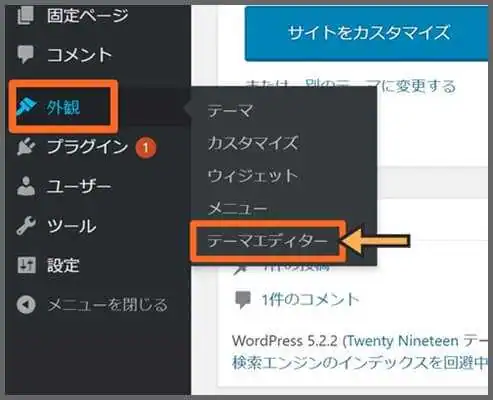Click the 固定ページ pages icon

pyautogui.click(x=26, y=15)
